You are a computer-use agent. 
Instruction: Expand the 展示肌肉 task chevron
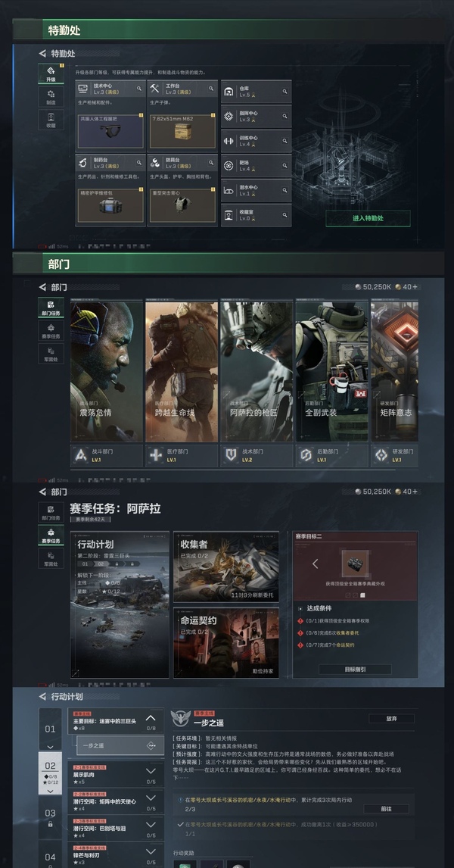pos(151,771)
